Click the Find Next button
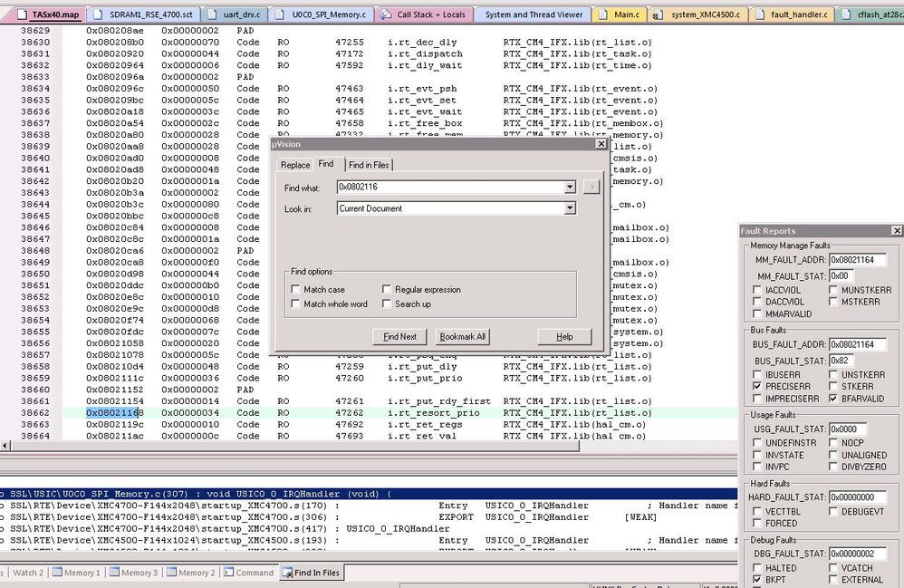This screenshot has height=588, width=904. click(x=399, y=337)
